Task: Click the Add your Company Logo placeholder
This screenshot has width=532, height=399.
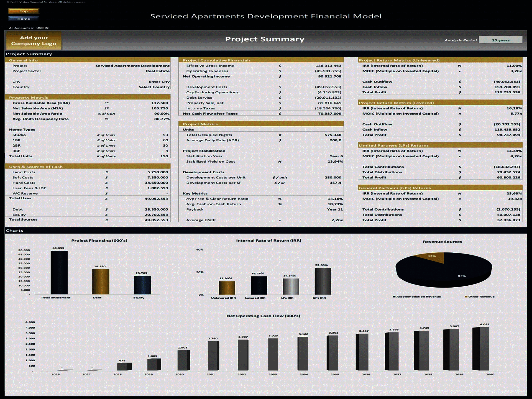Action: (34, 41)
